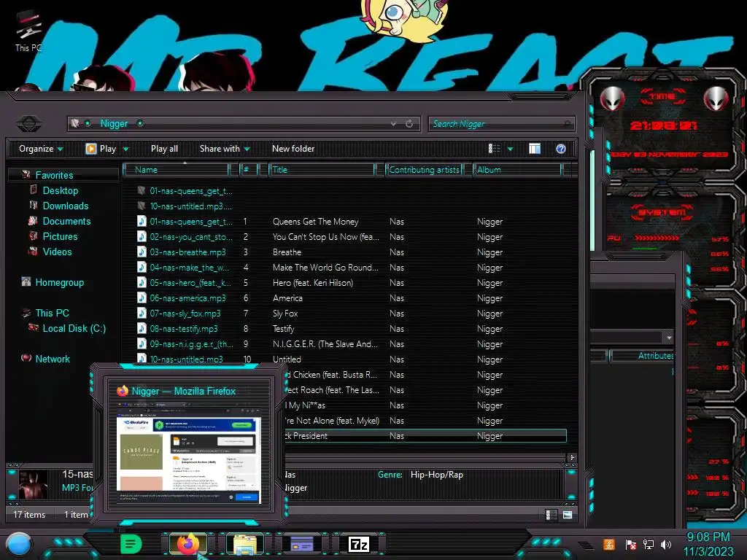The image size is (747, 560).
Task: Open the Share with dropdown
Action: 225,149
